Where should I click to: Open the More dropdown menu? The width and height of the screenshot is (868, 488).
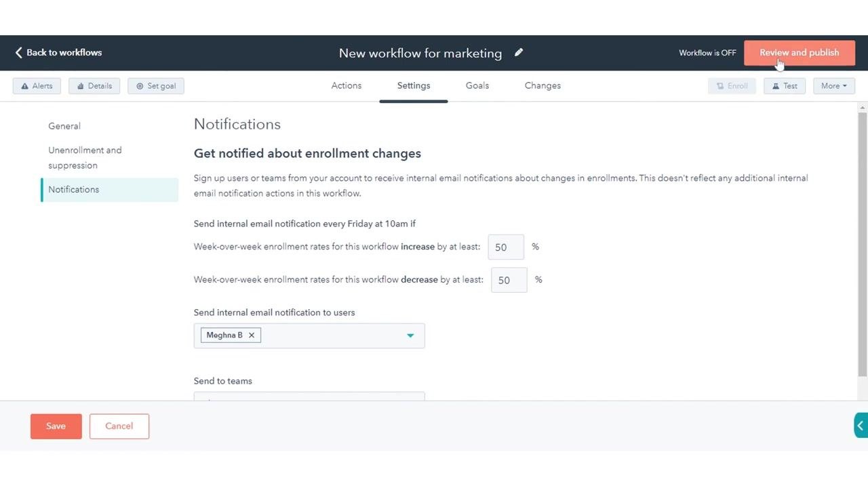click(x=834, y=86)
